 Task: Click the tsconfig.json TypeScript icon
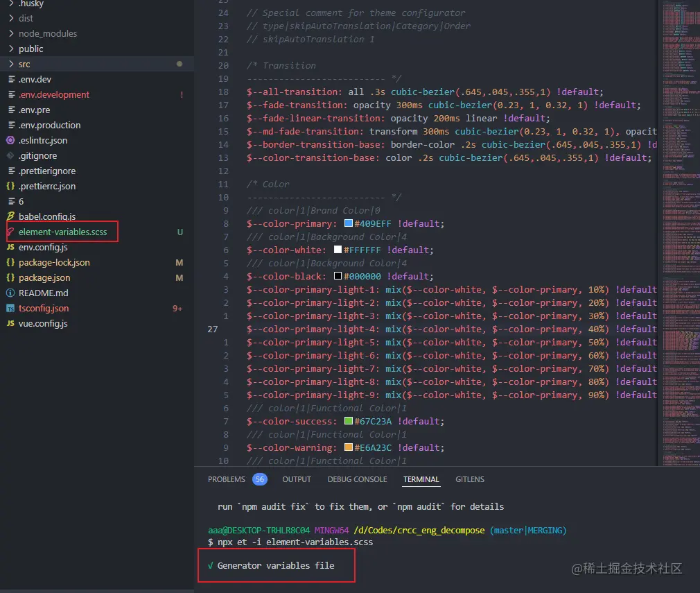click(10, 309)
